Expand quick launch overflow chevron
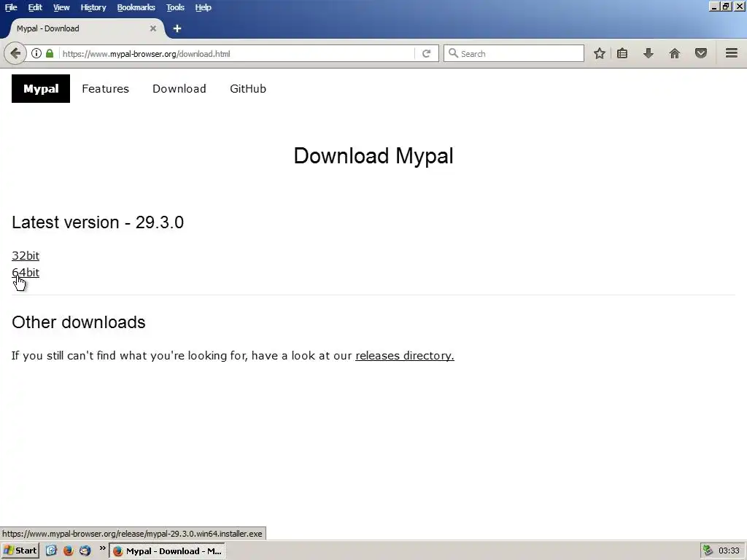This screenshot has width=747, height=560. (x=102, y=548)
